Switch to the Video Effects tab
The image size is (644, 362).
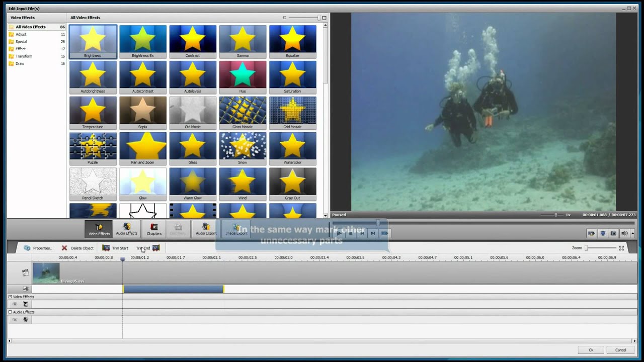99,229
